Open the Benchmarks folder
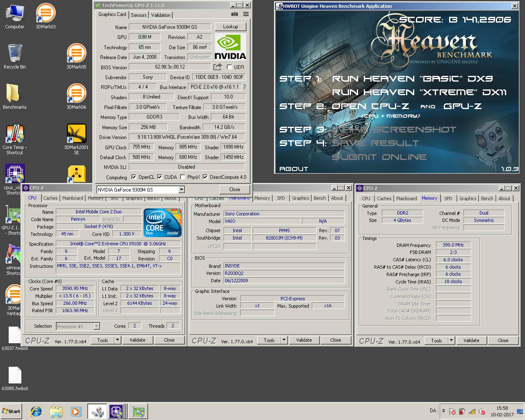This screenshot has width=525, height=420. tap(15, 96)
